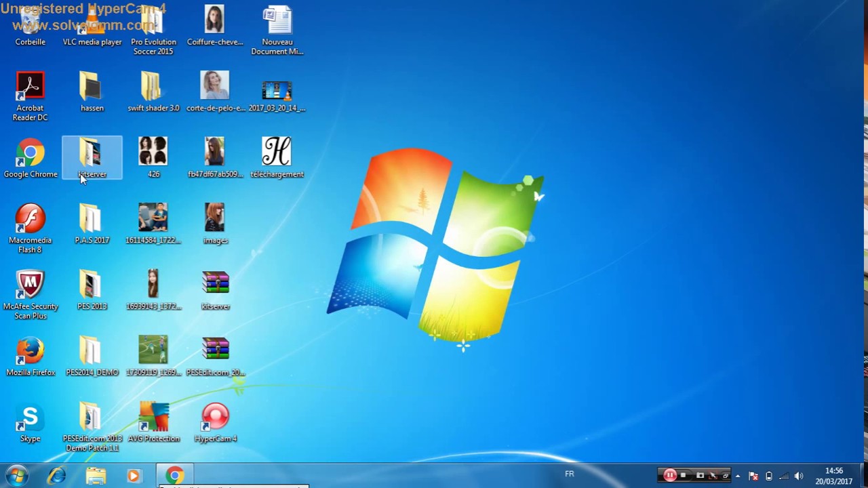Viewport: 868px width, 488px height.
Task: Launch Internet Explorer from the taskbar
Action: [x=56, y=476]
